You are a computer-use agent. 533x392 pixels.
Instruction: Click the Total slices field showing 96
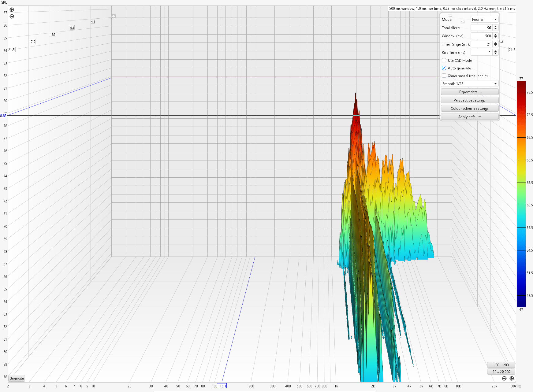482,28
